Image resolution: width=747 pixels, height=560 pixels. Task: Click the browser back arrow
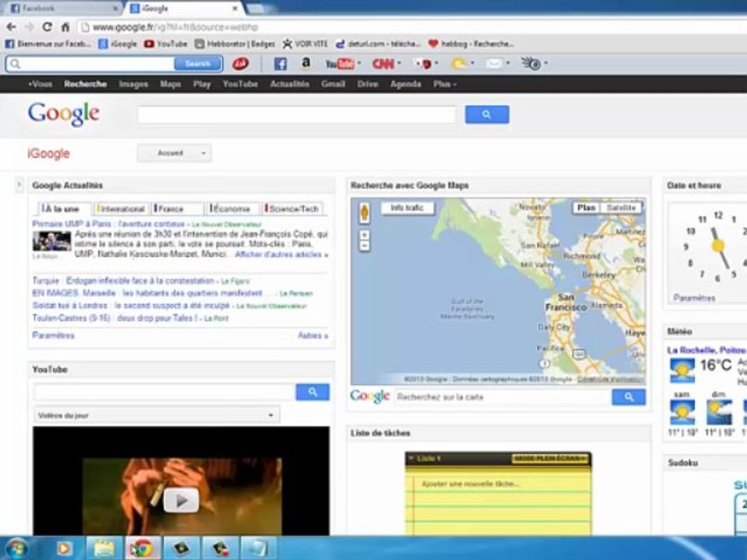(12, 27)
